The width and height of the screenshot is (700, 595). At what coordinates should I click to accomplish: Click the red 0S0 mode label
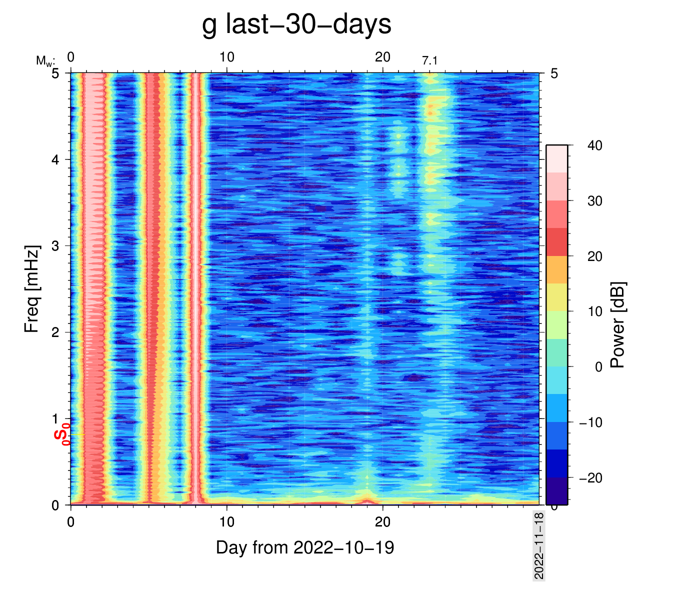[x=61, y=433]
